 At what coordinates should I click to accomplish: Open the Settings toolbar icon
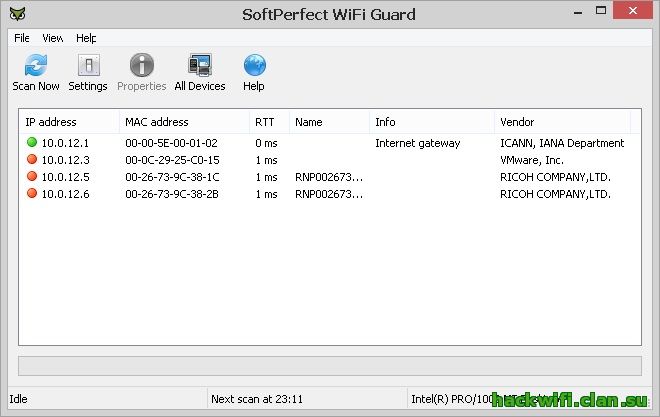(x=88, y=72)
